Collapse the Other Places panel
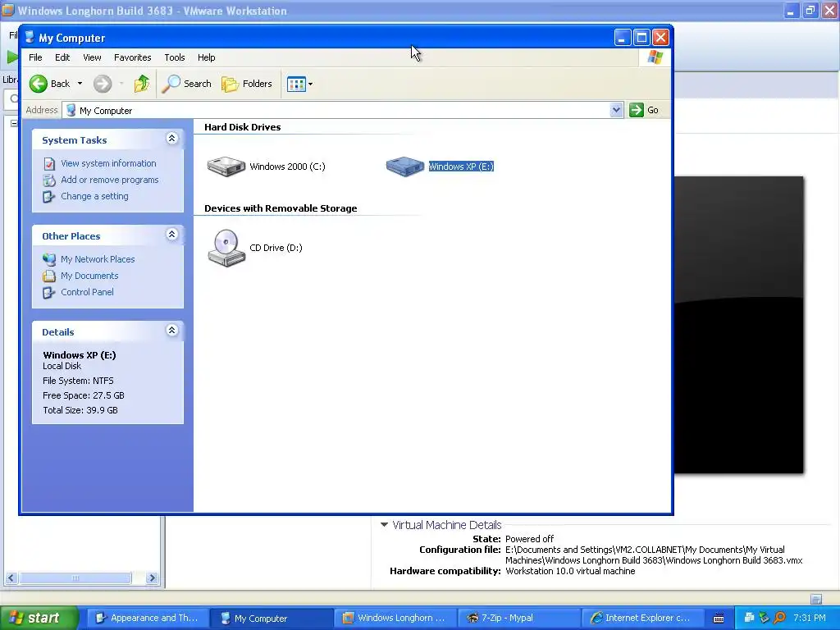 pos(171,235)
